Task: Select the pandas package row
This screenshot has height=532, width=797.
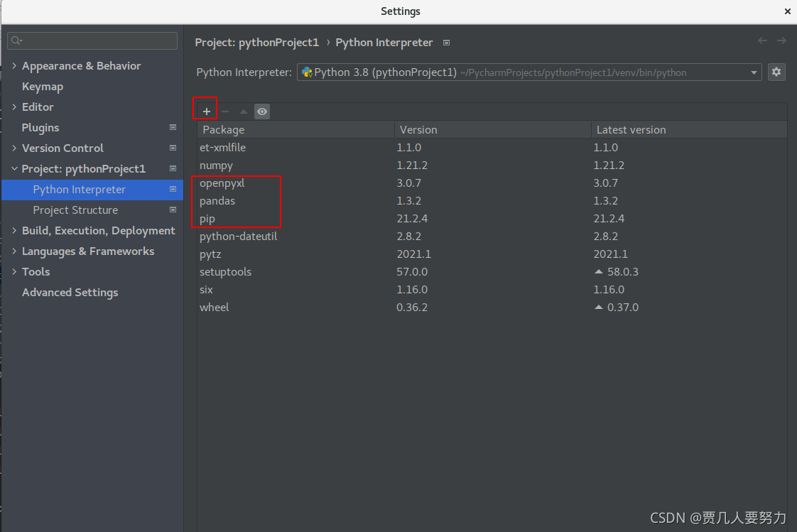Action: coord(492,201)
